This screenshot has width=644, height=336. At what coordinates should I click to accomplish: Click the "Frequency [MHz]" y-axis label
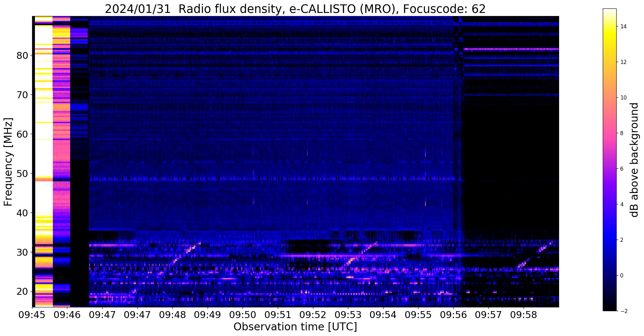click(x=8, y=162)
